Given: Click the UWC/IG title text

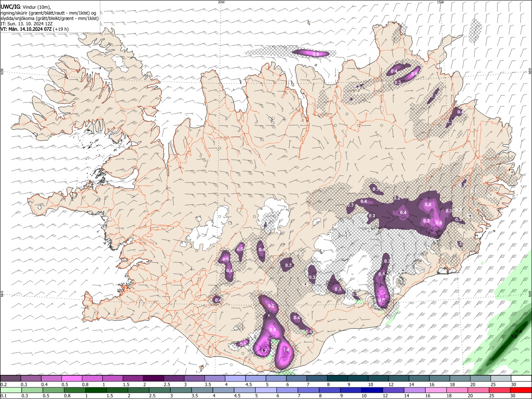Looking at the screenshot, I should 10,7.
